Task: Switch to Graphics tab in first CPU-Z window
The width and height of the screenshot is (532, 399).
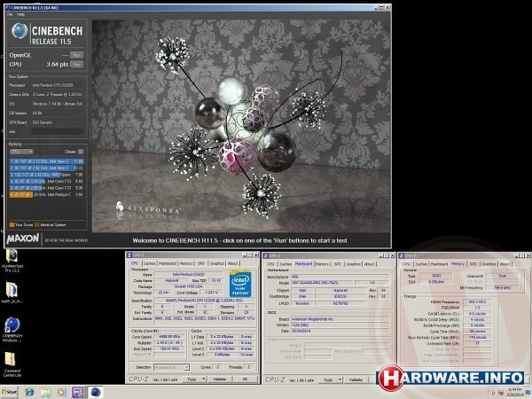Action: click(217, 263)
